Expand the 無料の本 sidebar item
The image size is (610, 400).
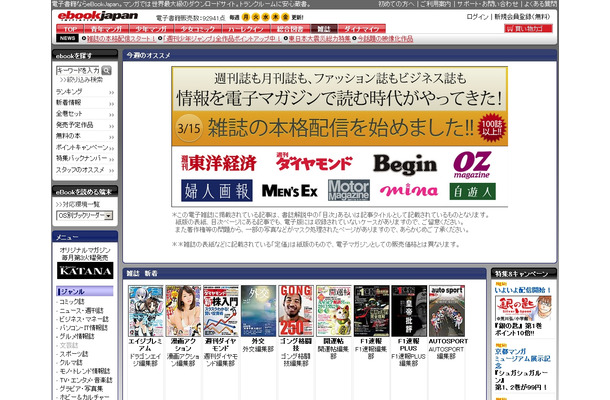(x=85, y=136)
